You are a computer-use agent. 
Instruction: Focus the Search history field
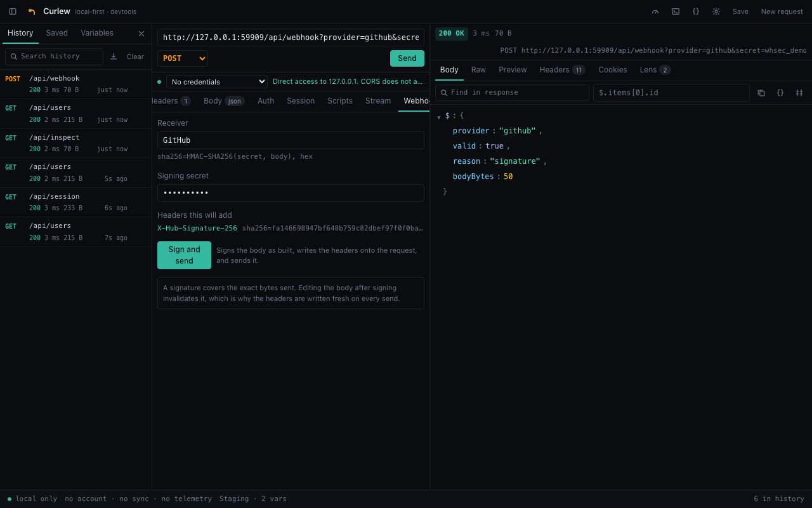point(54,57)
